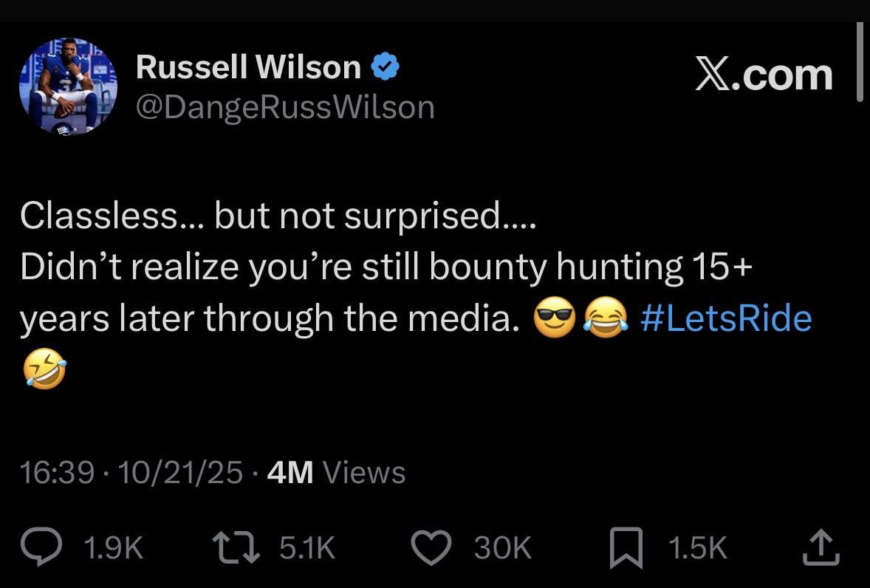This screenshot has height=588, width=870.
Task: Select the @DangeRussWilson handle
Action: (287, 106)
